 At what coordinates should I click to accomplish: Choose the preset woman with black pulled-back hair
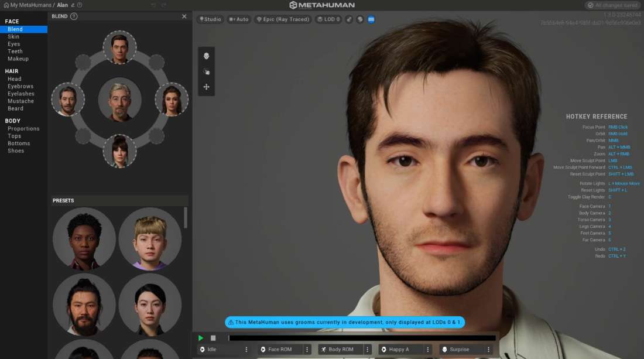click(150, 305)
